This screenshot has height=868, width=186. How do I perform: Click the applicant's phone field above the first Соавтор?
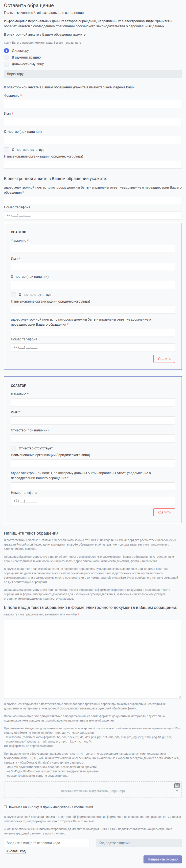coord(93,215)
